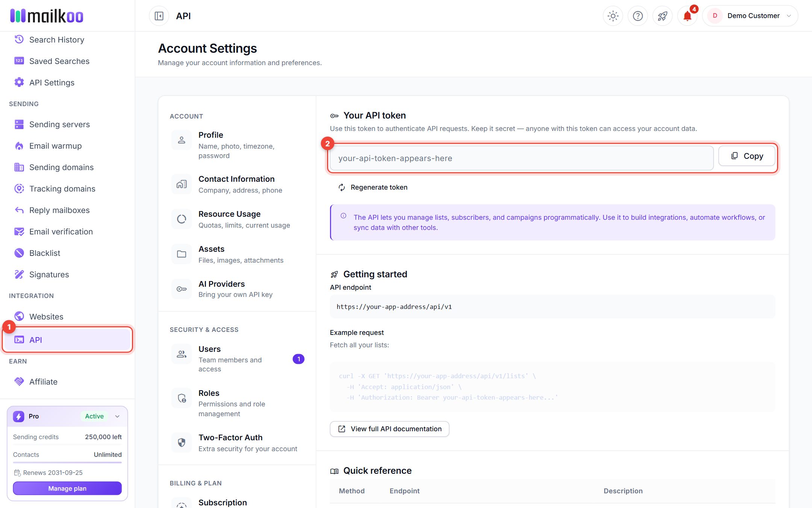Click the Sending domains building icon

tap(19, 167)
